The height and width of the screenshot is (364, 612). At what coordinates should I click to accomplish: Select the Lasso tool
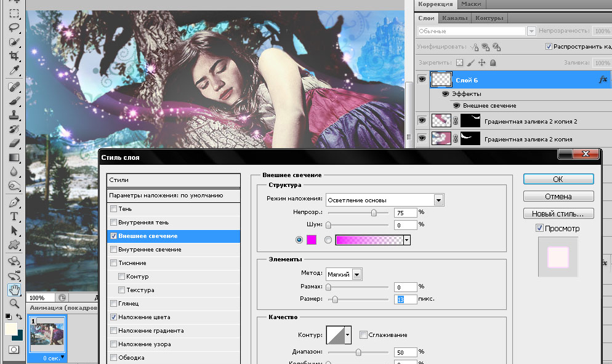pyautogui.click(x=14, y=27)
